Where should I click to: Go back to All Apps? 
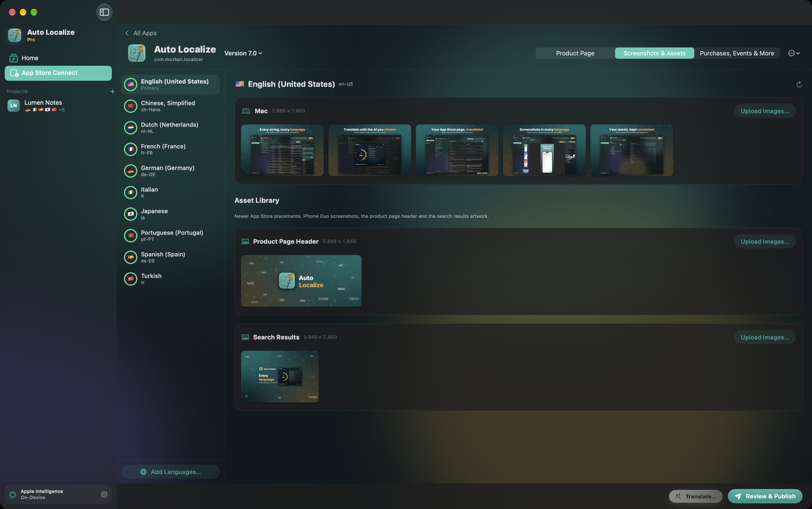click(x=141, y=33)
